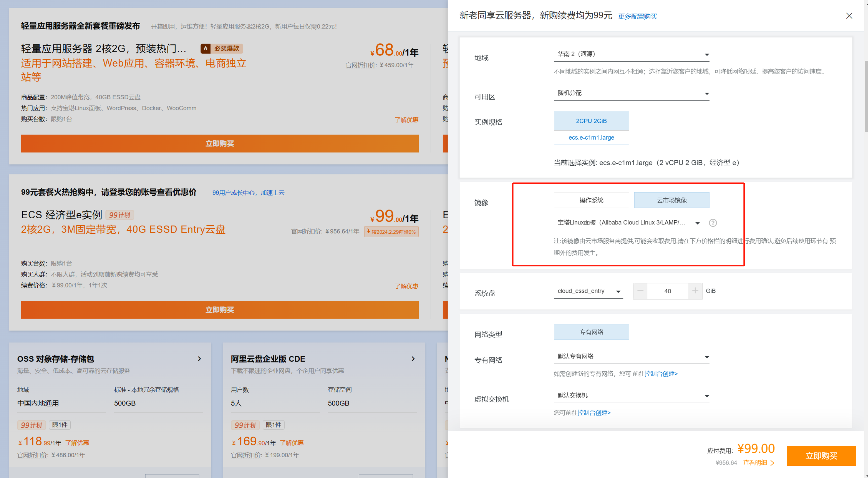Open the cloud_essd_entry disk type dropdown

coord(588,291)
